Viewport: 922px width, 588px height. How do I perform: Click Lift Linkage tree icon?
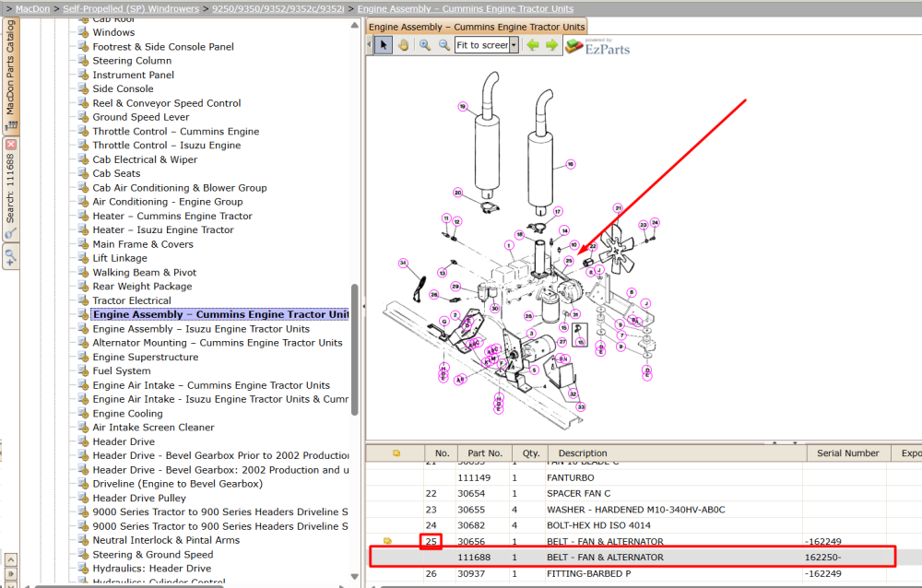[84, 258]
